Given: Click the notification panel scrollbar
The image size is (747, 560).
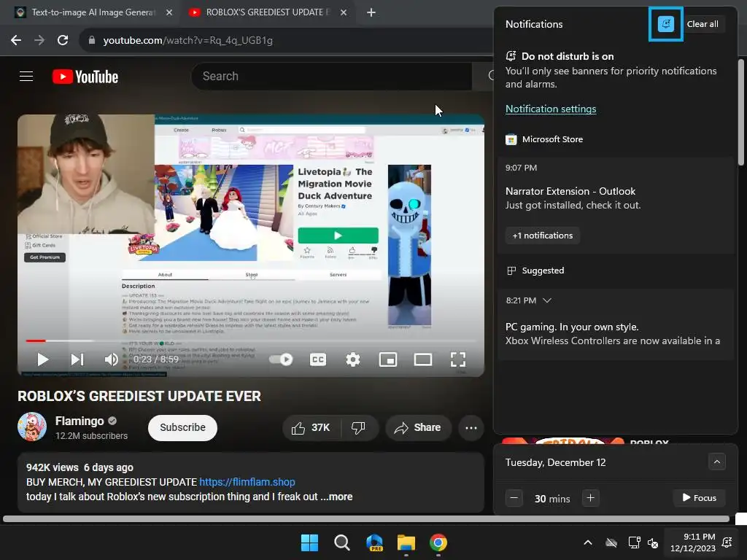Looking at the screenshot, I should click(741, 112).
